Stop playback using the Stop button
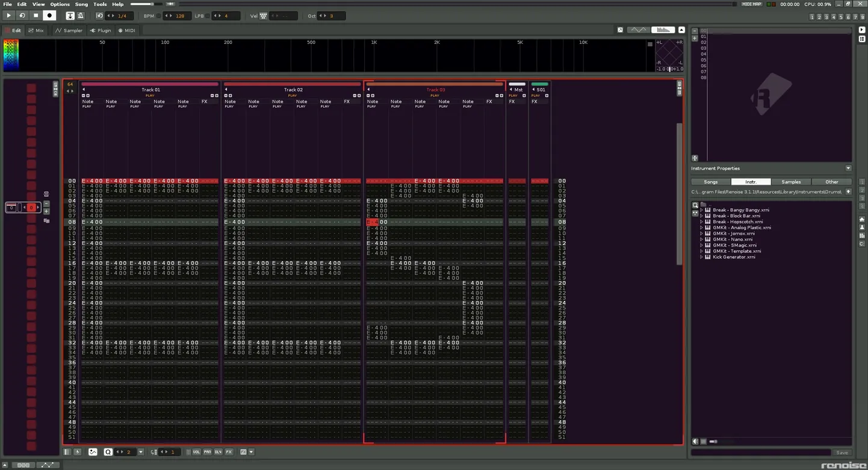This screenshot has height=470, width=868. tap(36, 16)
